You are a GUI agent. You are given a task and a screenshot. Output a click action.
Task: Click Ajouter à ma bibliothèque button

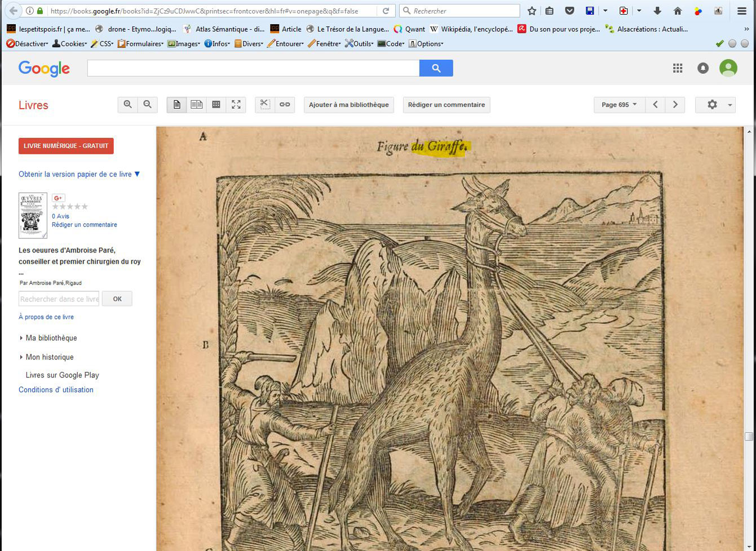point(349,105)
